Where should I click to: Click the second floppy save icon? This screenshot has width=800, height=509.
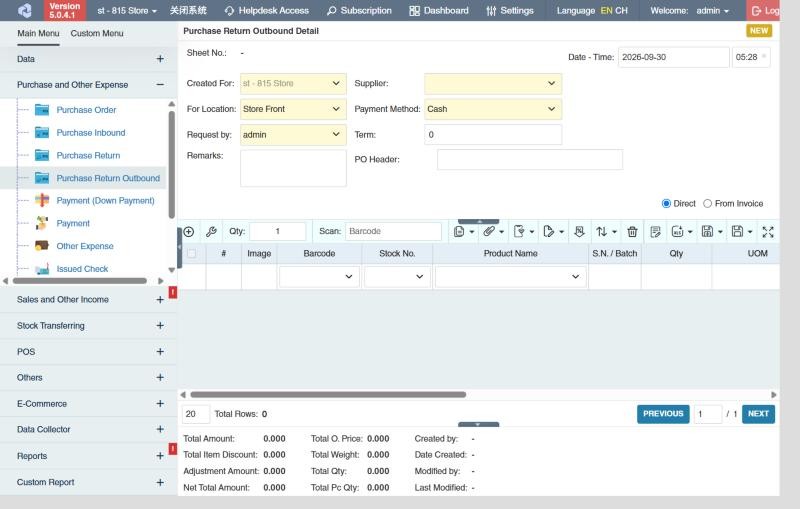(x=737, y=232)
